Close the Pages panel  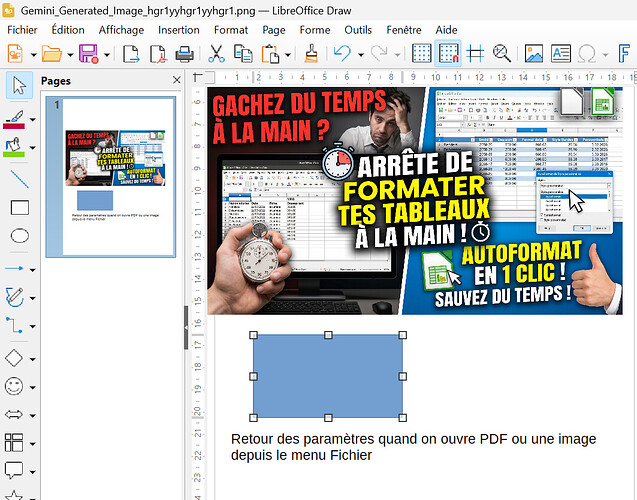176,80
